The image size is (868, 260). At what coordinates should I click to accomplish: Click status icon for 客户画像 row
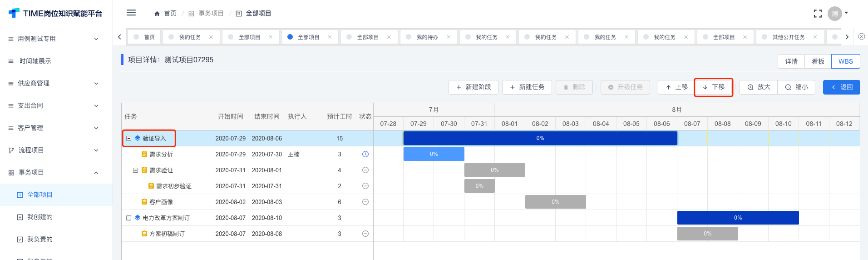pyautogui.click(x=365, y=202)
